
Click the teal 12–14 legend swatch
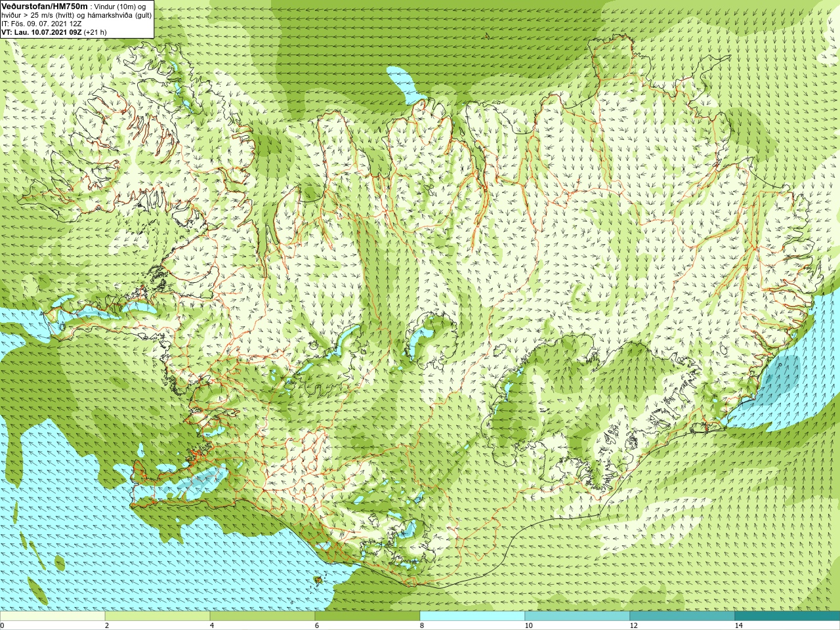click(682, 616)
